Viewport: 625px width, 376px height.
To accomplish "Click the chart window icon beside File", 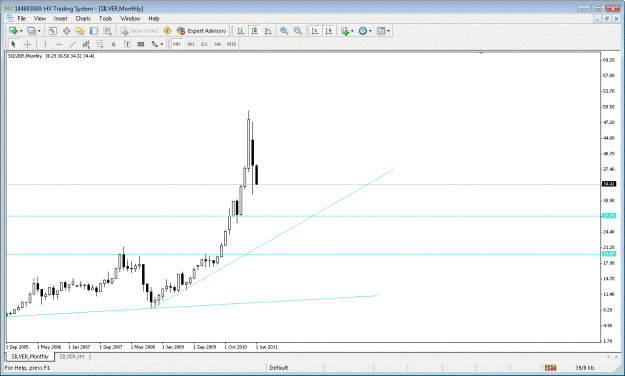I will click(10, 18).
